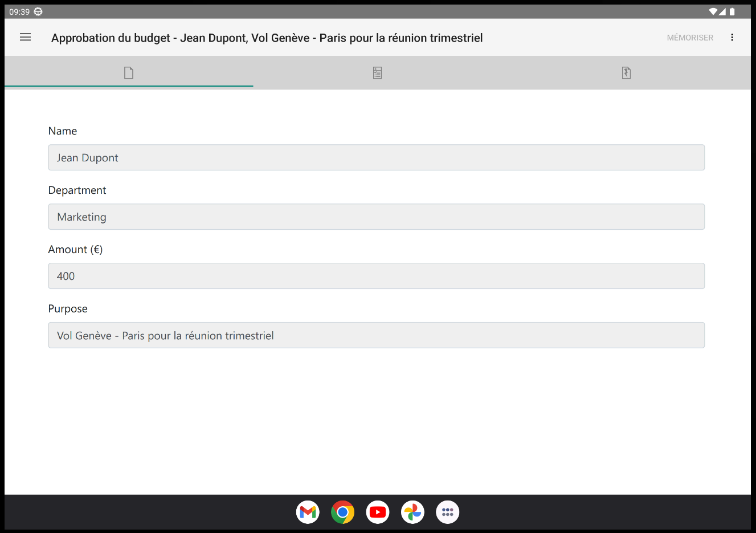Tap the MÉMORISER button
756x533 pixels.
click(690, 38)
